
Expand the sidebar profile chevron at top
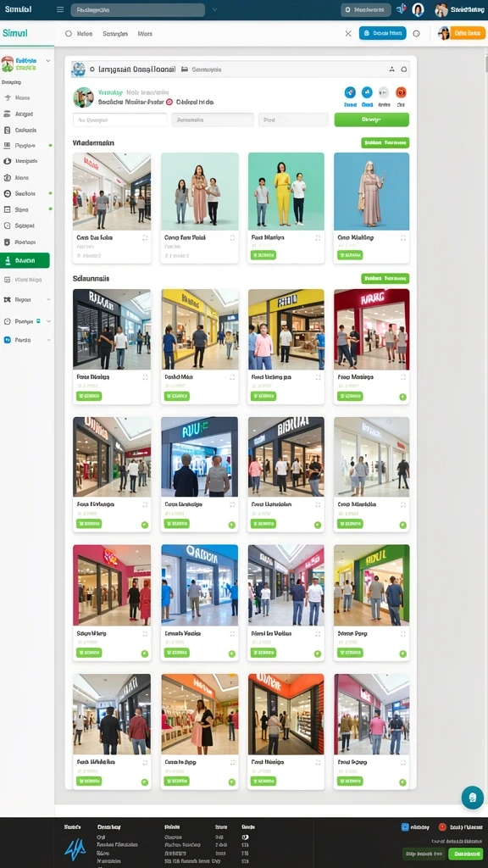[x=48, y=60]
